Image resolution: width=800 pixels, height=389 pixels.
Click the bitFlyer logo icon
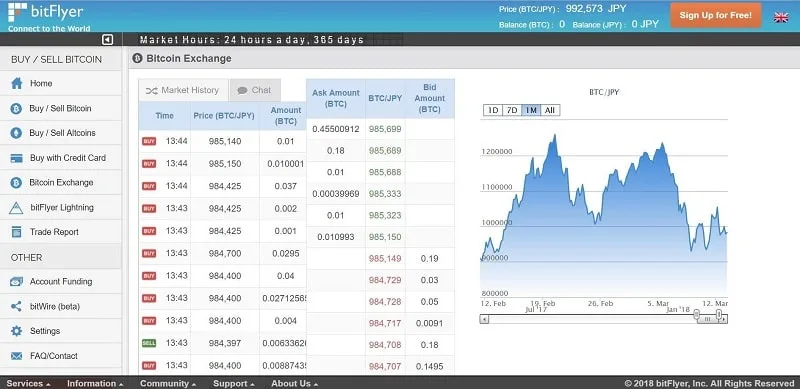[x=17, y=11]
